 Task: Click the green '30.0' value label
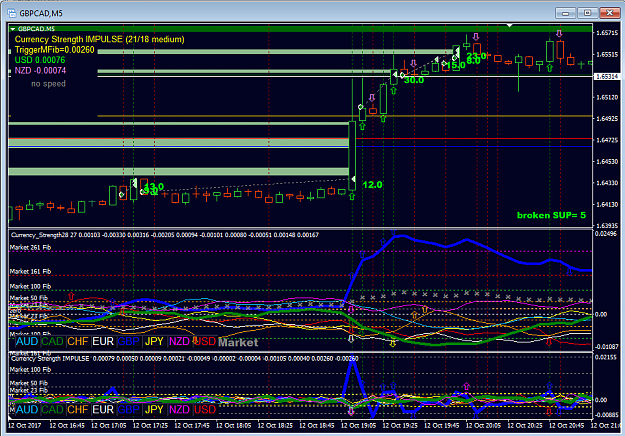click(x=414, y=81)
